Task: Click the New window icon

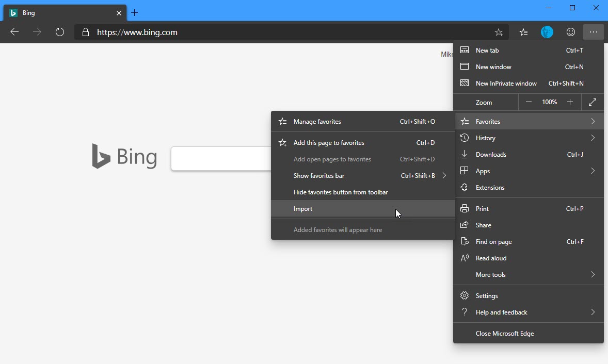Action: point(464,67)
